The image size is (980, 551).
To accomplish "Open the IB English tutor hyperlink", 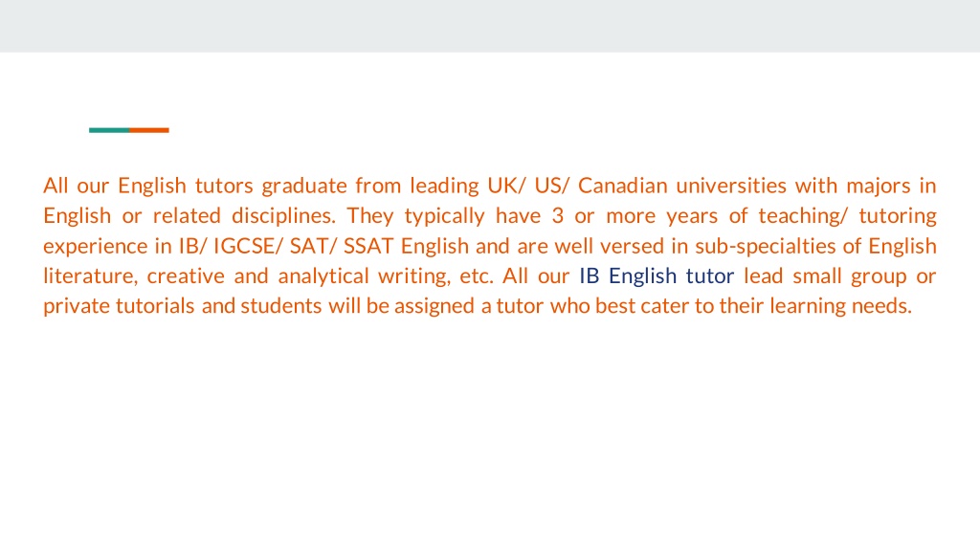I will (657, 276).
